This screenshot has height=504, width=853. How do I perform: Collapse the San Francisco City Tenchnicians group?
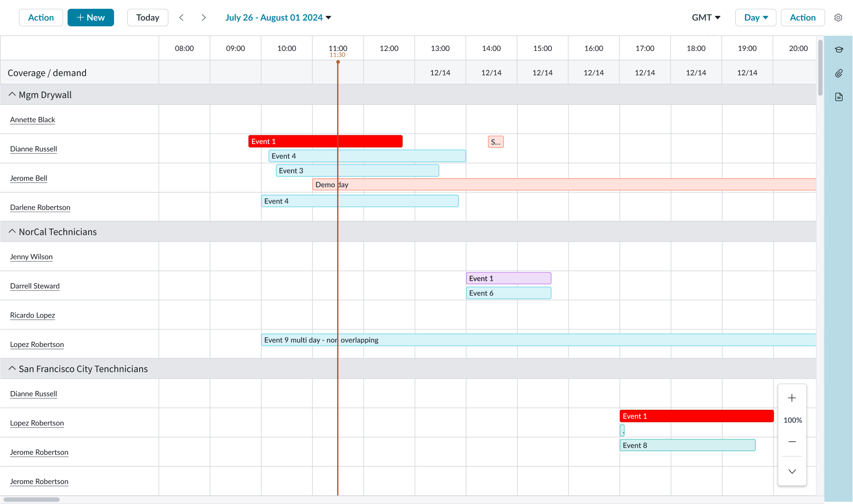(x=12, y=368)
